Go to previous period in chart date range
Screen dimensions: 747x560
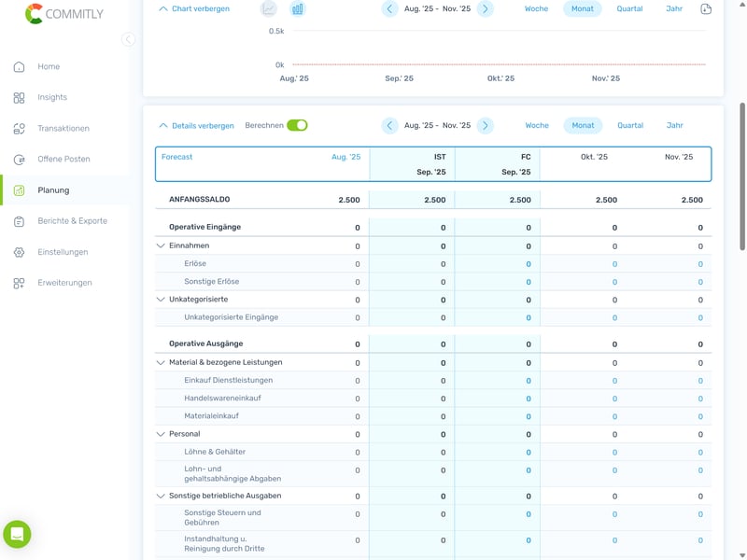tap(389, 9)
